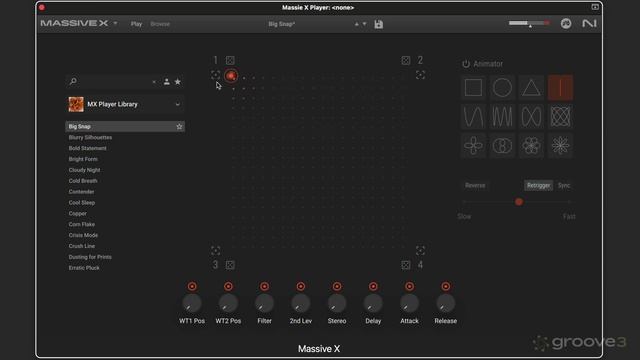
Task: Toggle the WT2 Pos morph assign button
Action: pyautogui.click(x=228, y=287)
